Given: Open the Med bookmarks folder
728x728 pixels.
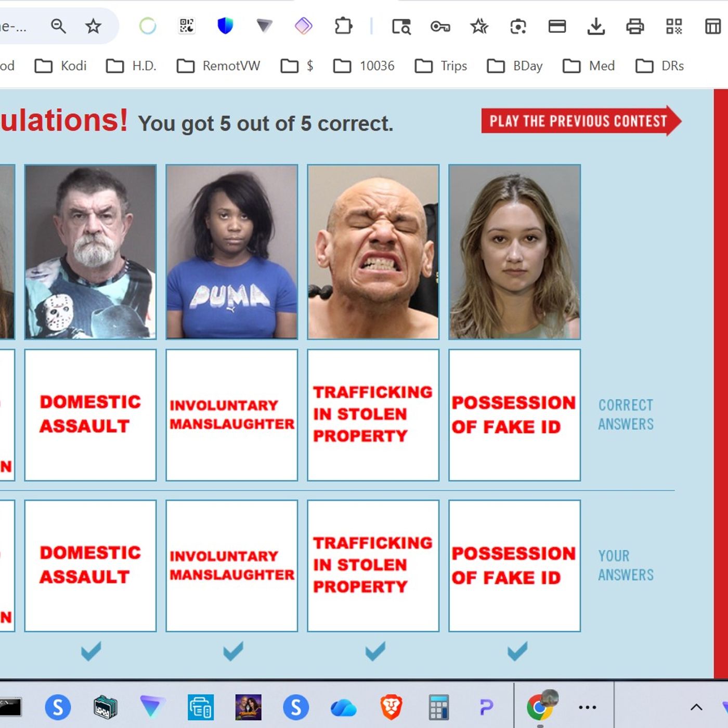Looking at the screenshot, I should click(x=589, y=66).
